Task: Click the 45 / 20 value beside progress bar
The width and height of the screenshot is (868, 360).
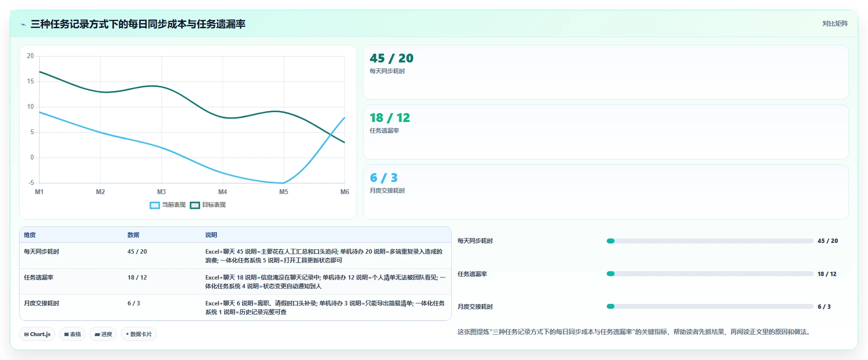Action: click(827, 241)
